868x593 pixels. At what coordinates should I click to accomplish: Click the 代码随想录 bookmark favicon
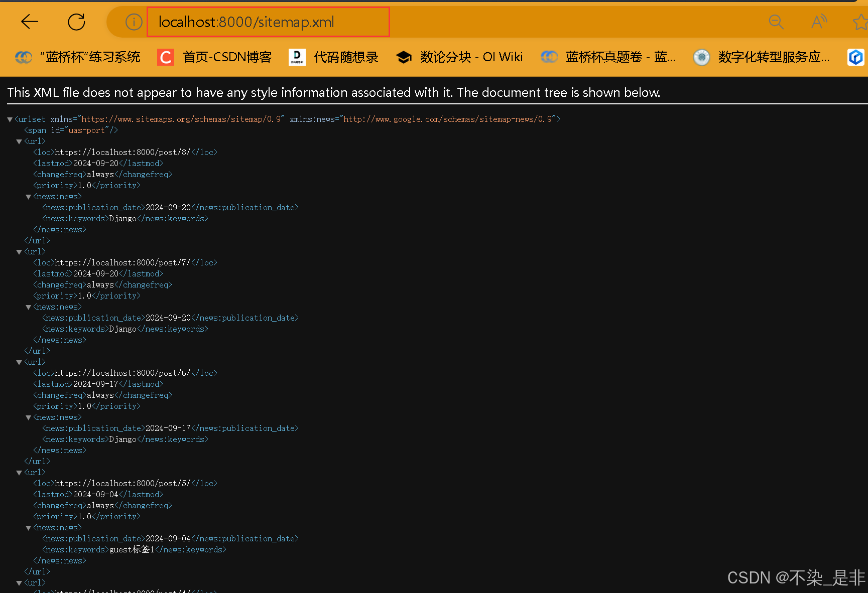click(297, 57)
